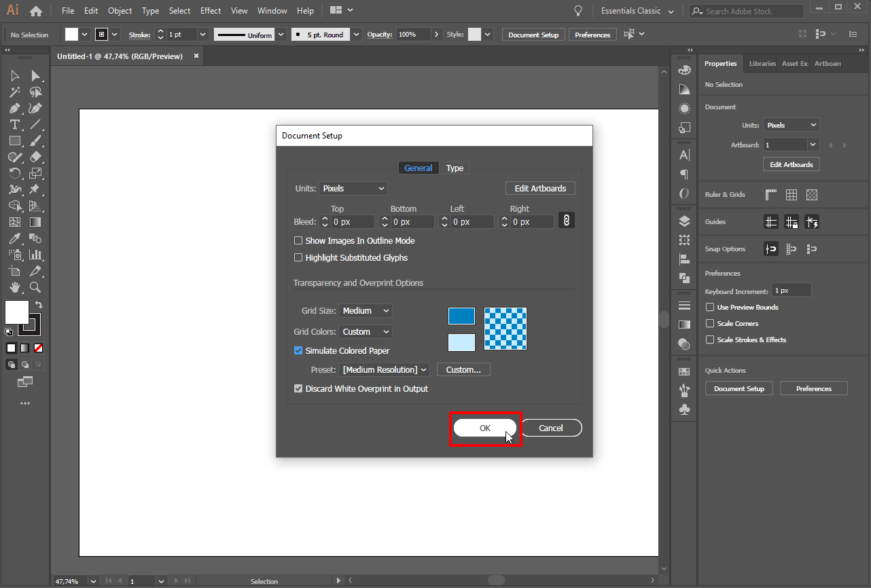Click the Edit Artboards button
The height and width of the screenshot is (588, 871).
tap(540, 188)
